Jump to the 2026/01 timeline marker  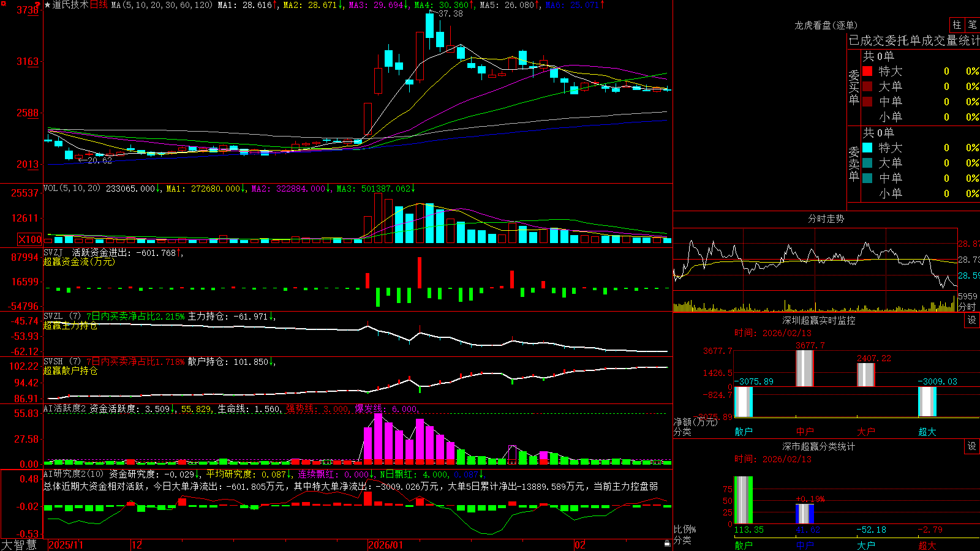coord(385,545)
